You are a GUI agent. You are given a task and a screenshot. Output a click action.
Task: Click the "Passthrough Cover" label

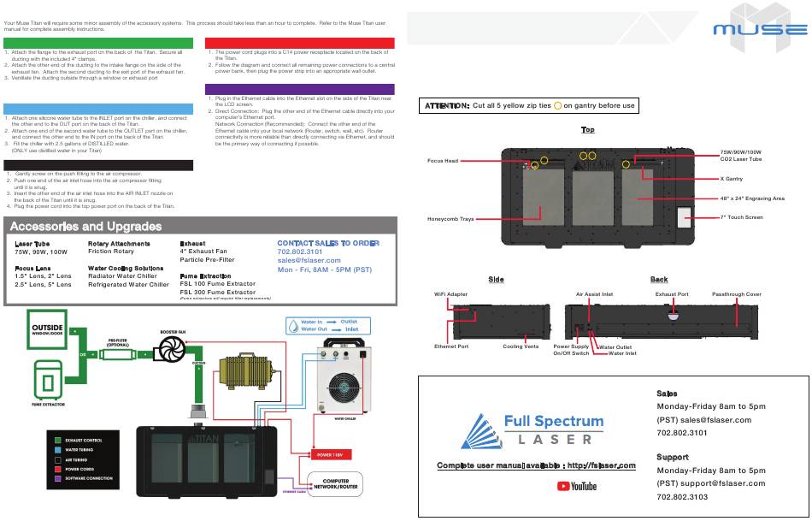click(737, 294)
